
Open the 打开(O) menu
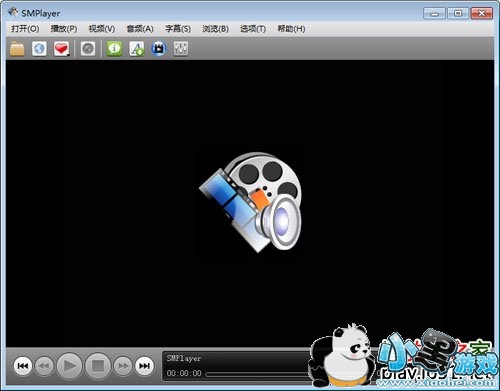(25, 29)
